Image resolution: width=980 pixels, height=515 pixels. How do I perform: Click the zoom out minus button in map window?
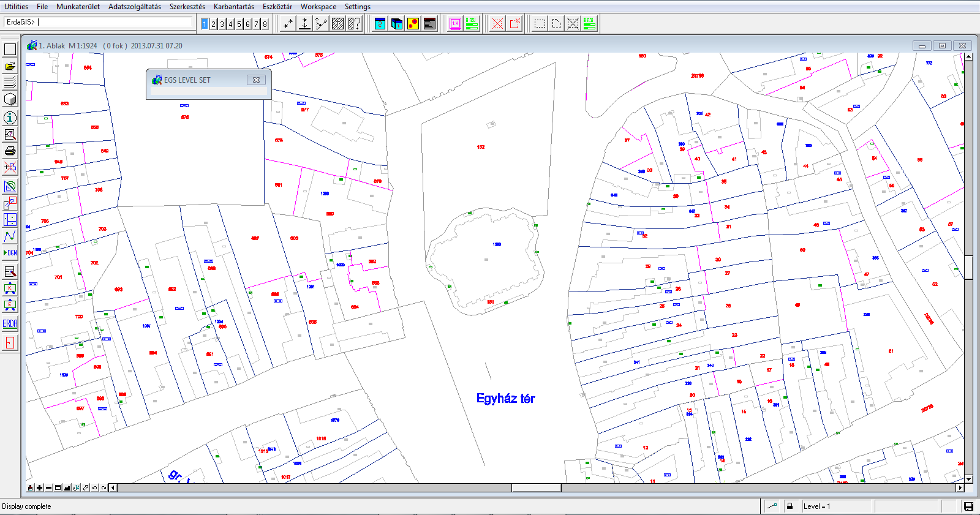[48, 487]
